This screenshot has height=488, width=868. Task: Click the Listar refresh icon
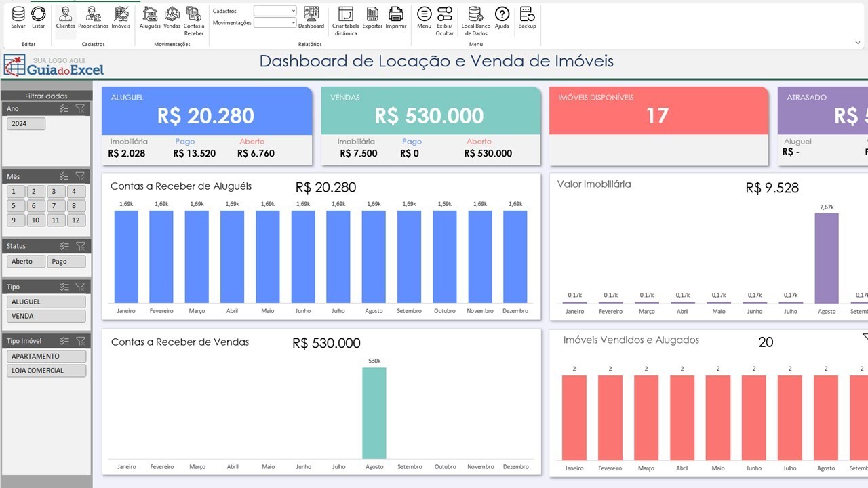pyautogui.click(x=39, y=18)
